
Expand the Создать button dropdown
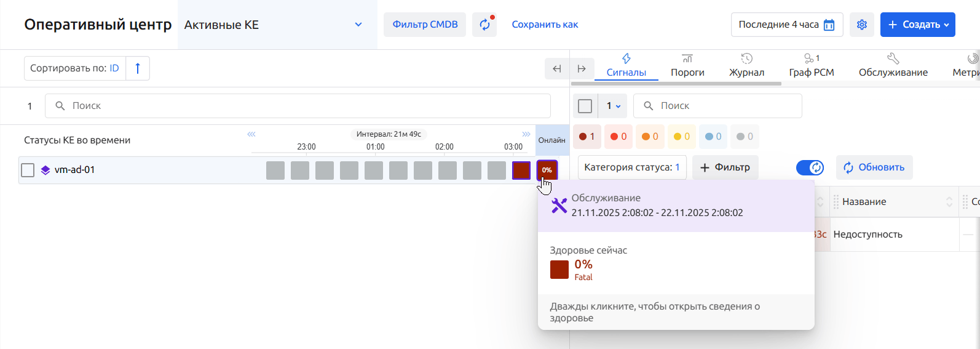[946, 25]
